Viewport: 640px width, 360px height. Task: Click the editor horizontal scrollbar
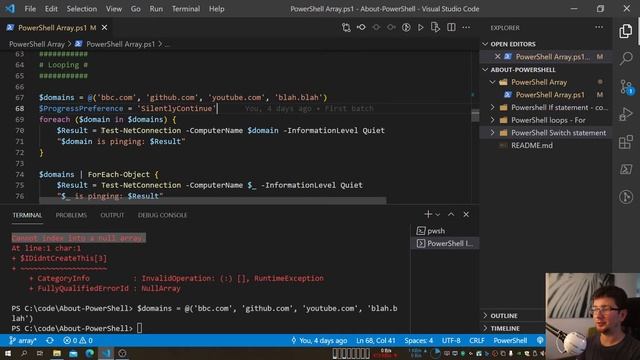click(212, 200)
